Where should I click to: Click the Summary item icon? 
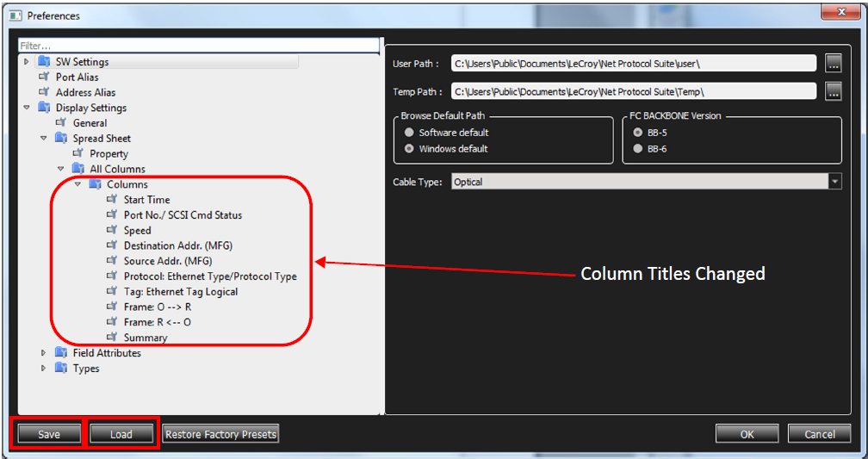pyautogui.click(x=112, y=337)
